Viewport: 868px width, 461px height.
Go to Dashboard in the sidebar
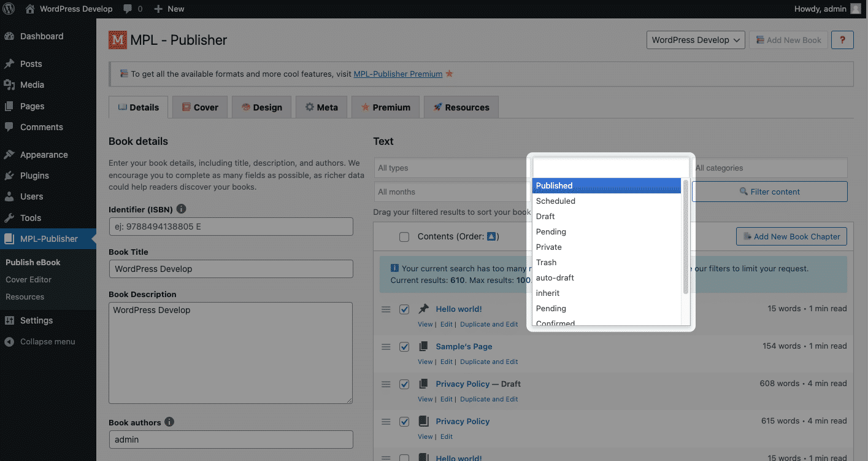pos(42,36)
